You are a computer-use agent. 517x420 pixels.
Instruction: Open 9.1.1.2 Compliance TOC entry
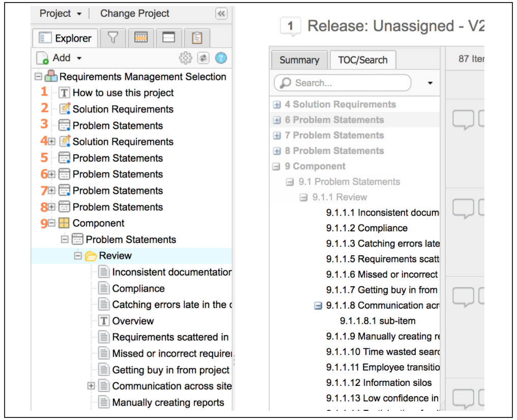(x=367, y=228)
